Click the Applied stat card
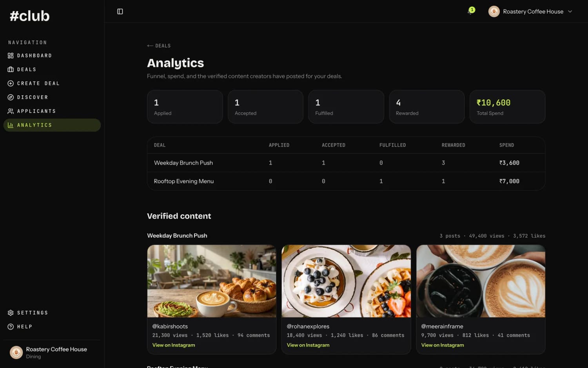 tap(185, 107)
